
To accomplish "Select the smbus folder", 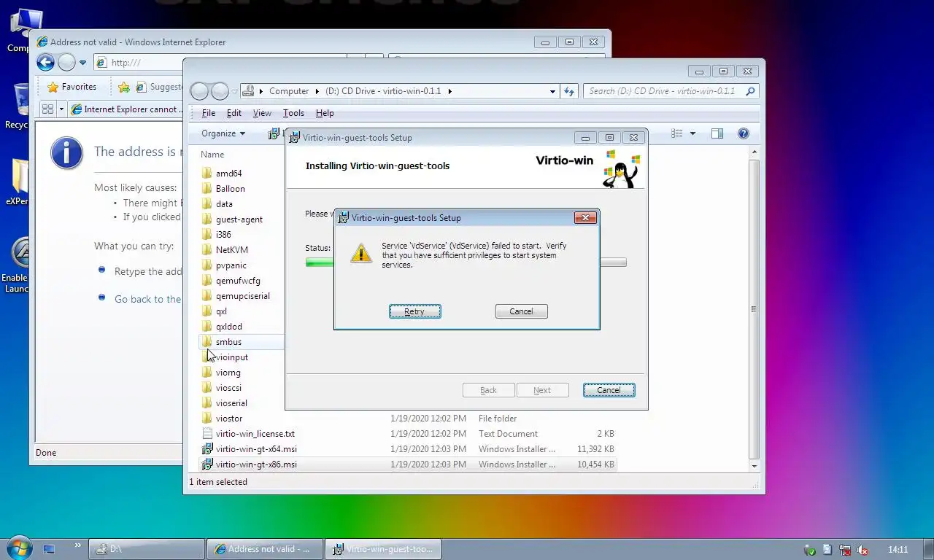I will point(228,342).
